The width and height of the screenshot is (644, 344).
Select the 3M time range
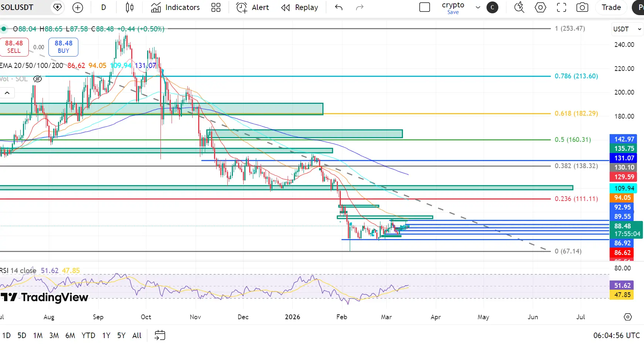point(54,336)
